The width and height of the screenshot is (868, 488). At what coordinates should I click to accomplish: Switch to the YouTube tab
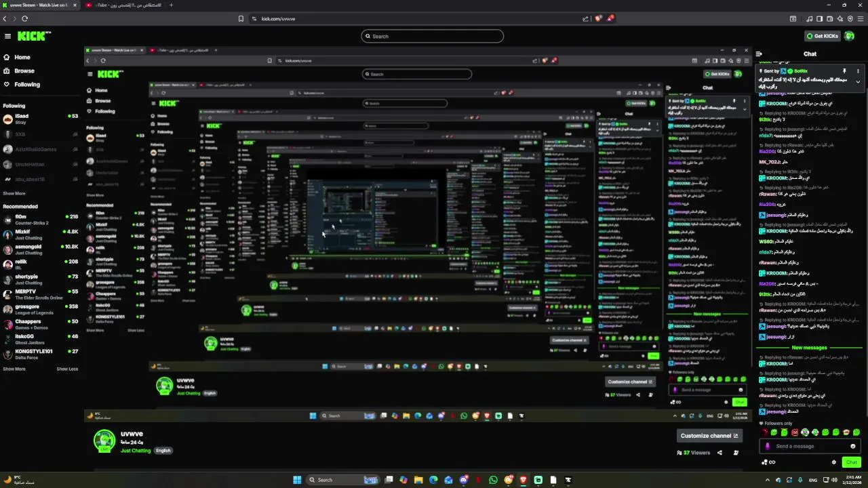(122, 5)
